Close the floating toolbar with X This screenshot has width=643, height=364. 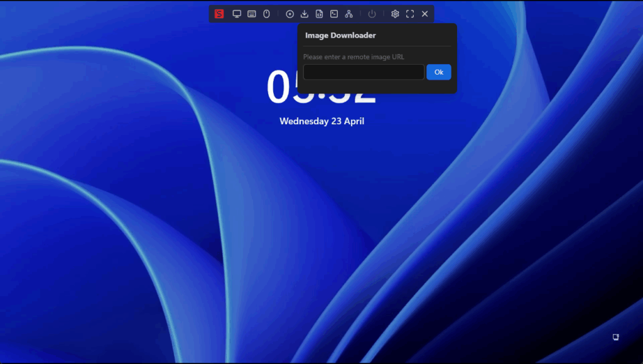[425, 14]
